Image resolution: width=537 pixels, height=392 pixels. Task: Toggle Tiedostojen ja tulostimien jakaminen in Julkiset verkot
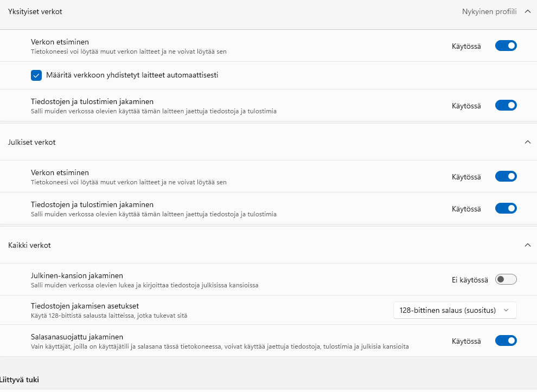(x=506, y=209)
